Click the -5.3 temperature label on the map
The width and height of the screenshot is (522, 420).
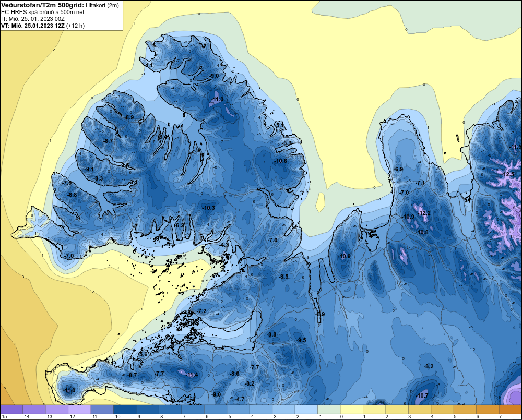coord(287,143)
